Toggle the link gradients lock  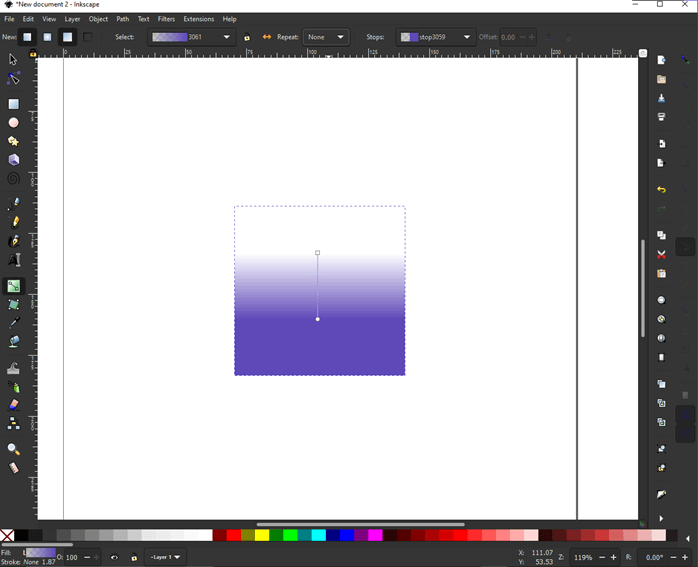tap(247, 37)
